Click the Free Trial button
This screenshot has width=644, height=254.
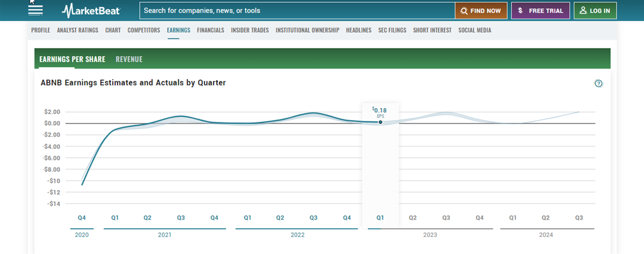pos(540,11)
